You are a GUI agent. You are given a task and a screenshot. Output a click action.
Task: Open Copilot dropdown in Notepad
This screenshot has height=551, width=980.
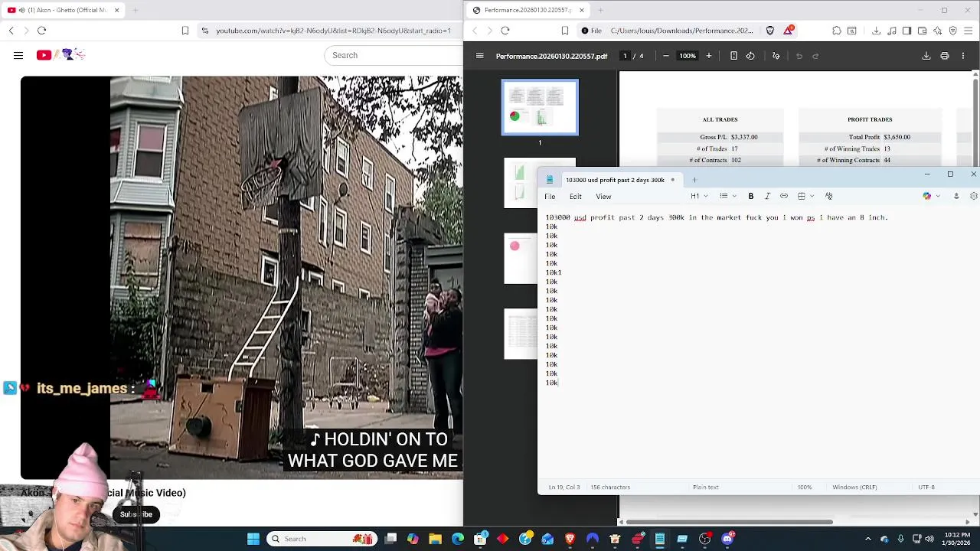point(930,196)
